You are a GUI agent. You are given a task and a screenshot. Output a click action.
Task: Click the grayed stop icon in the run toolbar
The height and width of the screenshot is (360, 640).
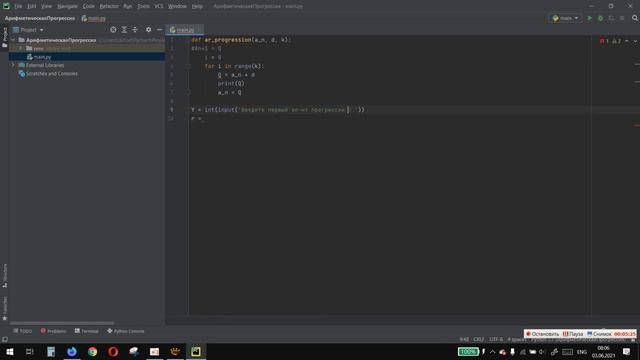pyautogui.click(x=622, y=18)
